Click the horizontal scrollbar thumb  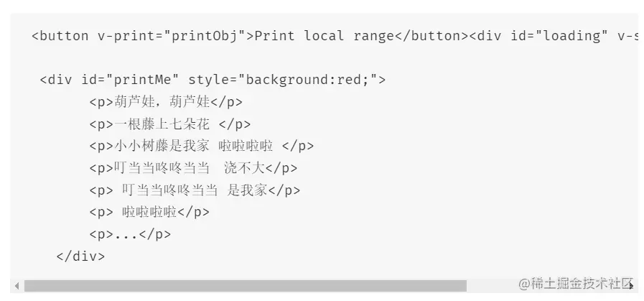244,286
